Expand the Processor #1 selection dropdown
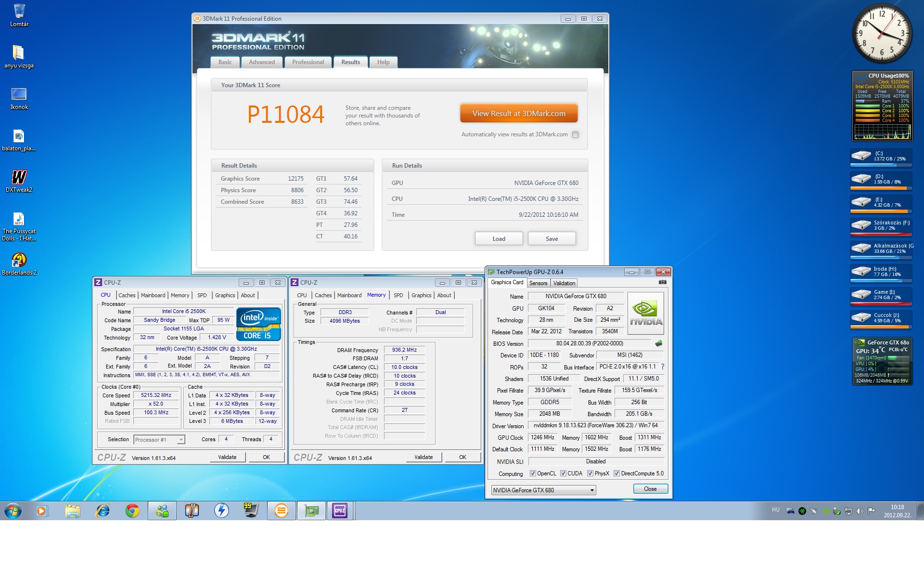 tap(180, 440)
